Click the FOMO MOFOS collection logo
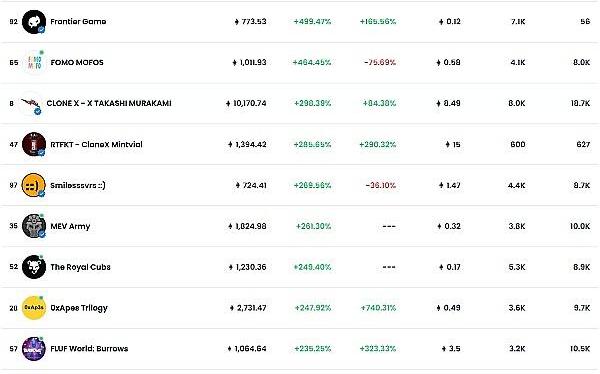Screen dimensions: 600x374 click(34, 62)
